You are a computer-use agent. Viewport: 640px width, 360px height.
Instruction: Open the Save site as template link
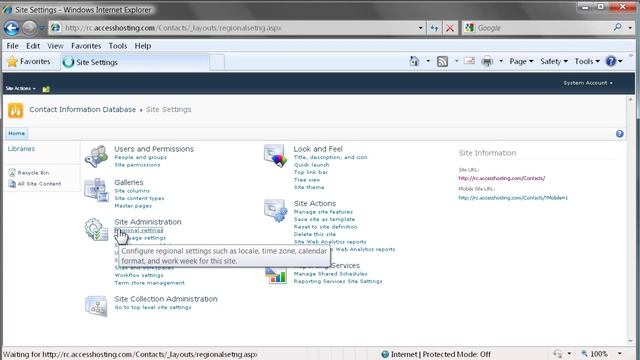pos(324,219)
